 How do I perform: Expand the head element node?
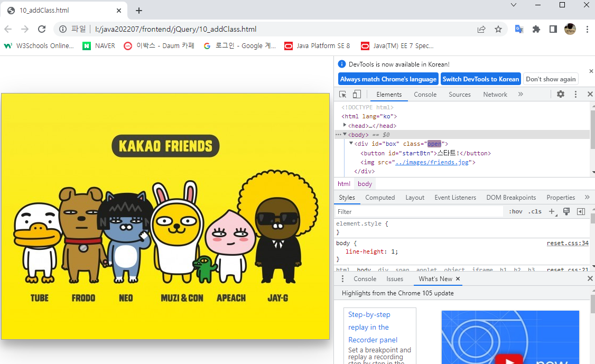(345, 125)
